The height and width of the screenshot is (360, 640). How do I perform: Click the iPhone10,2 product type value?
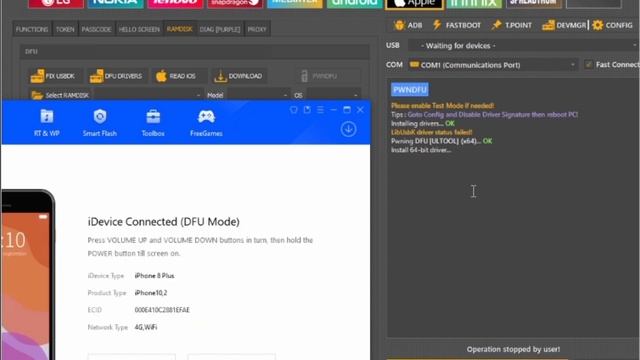[x=151, y=293]
